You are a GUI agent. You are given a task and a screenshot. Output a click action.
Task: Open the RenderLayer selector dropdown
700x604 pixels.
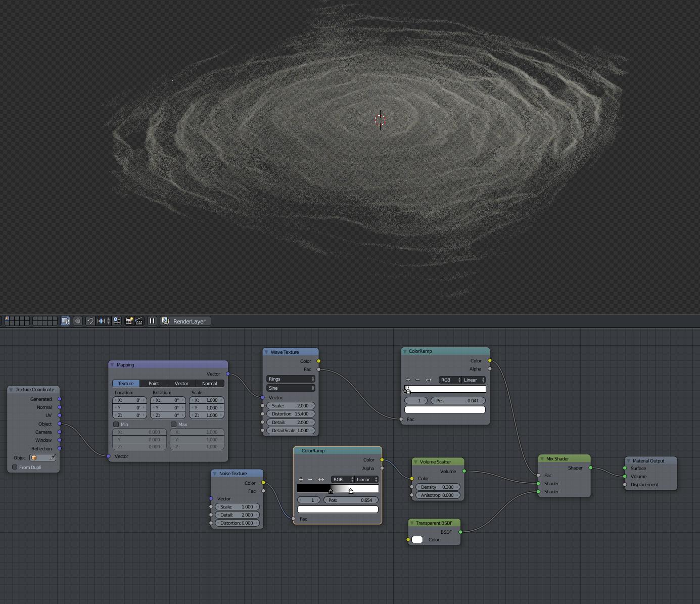click(x=185, y=321)
